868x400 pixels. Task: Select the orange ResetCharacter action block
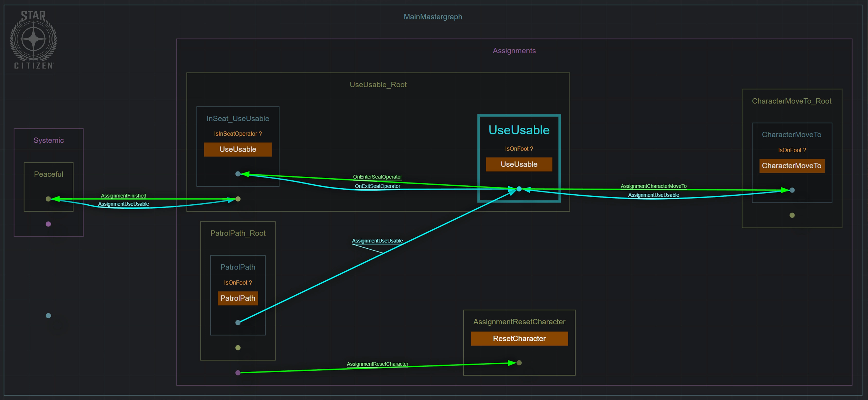(x=519, y=339)
